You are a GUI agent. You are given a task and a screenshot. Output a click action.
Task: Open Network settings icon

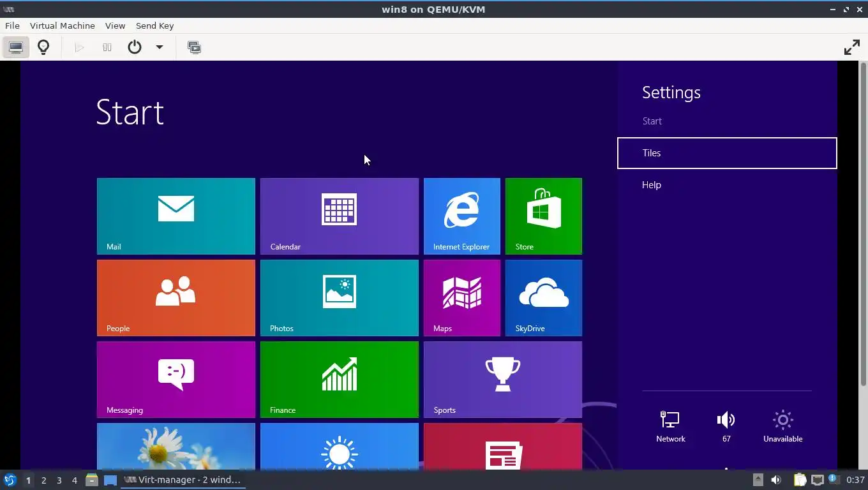670,426
